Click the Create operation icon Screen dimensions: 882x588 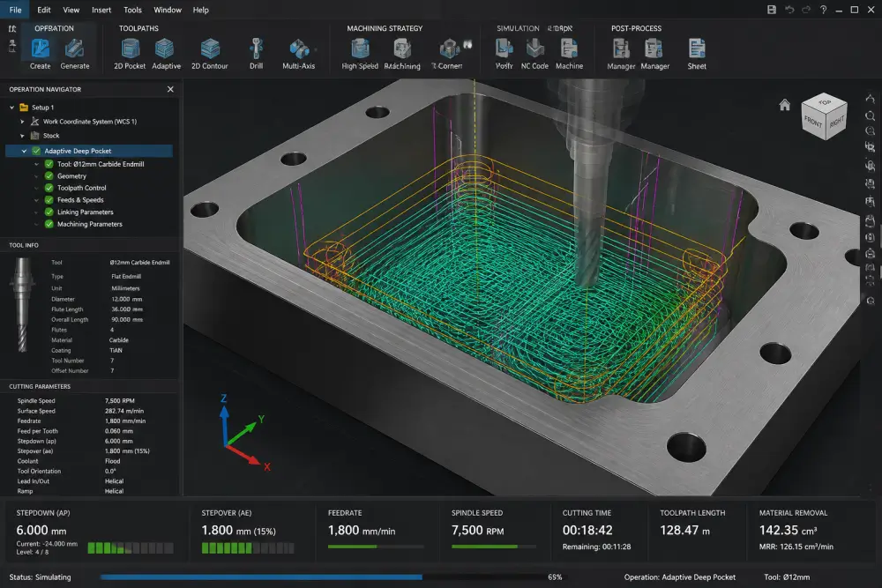[40, 48]
